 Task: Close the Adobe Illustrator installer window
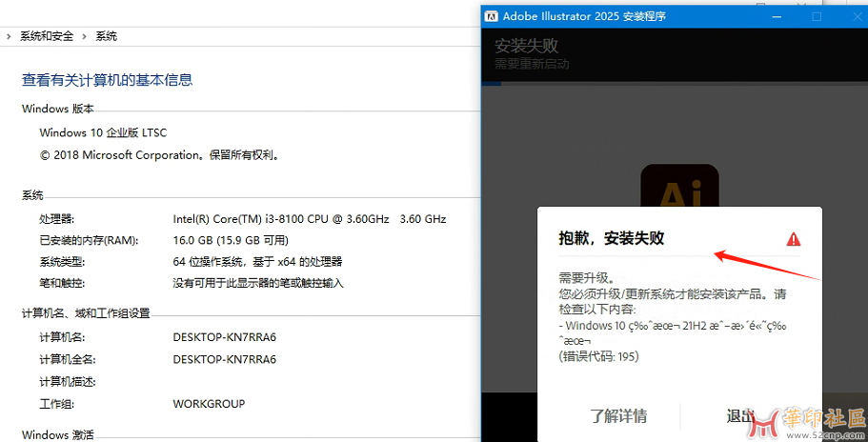click(857, 16)
